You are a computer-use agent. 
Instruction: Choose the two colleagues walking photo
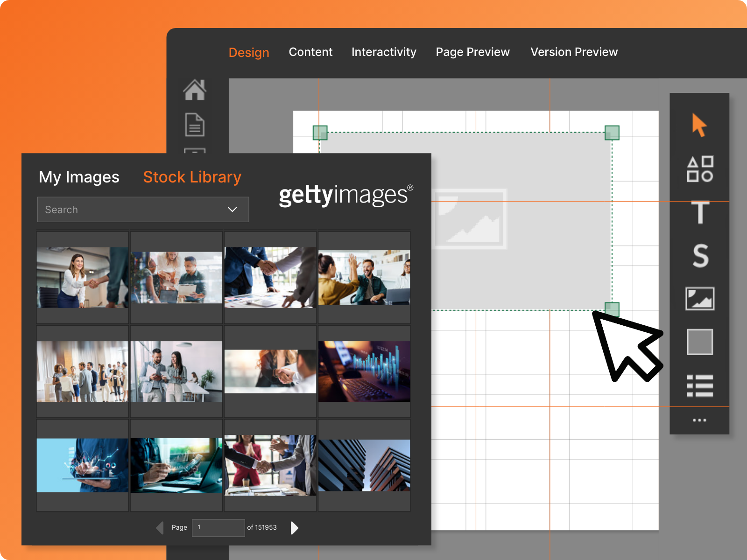coord(176,371)
